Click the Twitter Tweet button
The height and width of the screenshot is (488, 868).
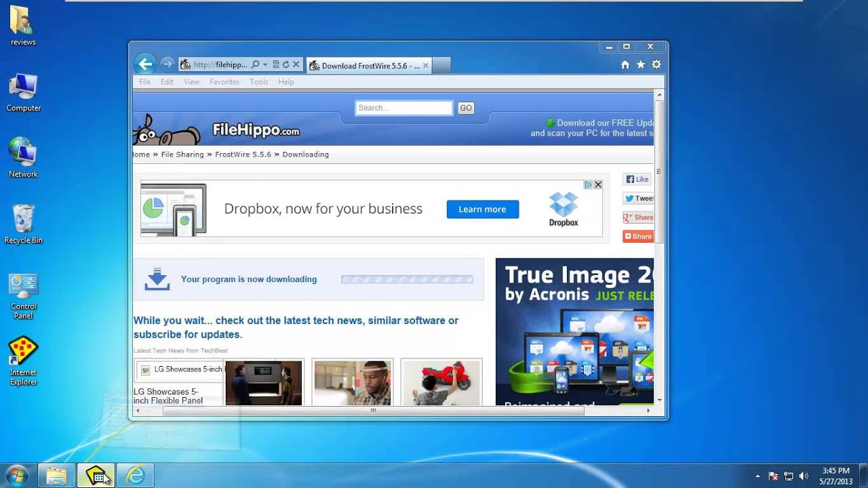coord(639,199)
